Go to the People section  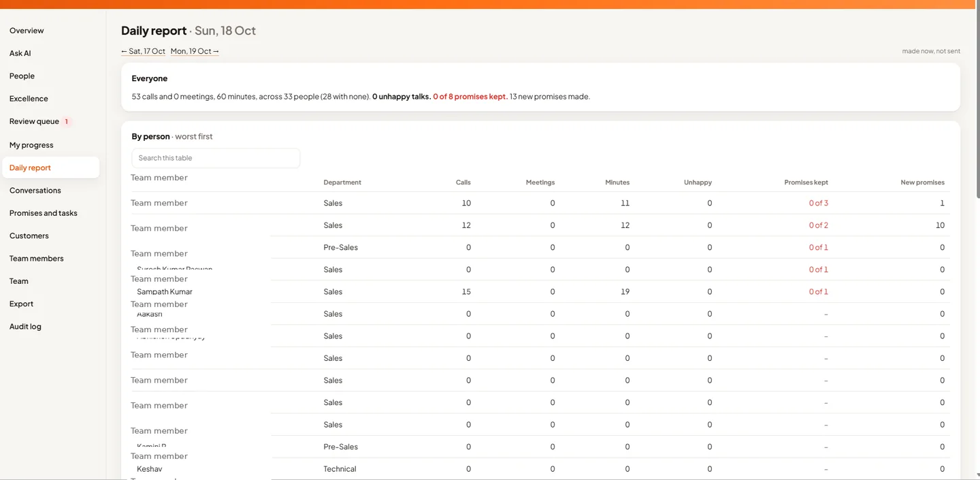(x=22, y=76)
